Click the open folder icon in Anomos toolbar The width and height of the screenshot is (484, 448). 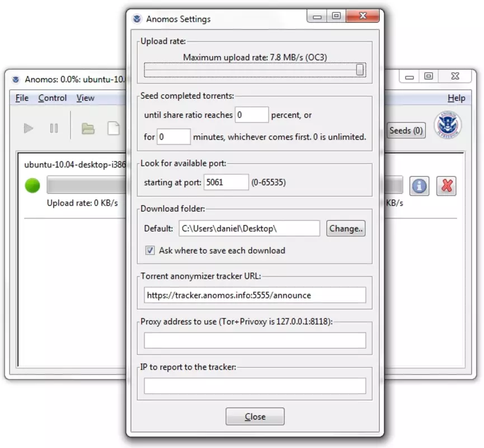pyautogui.click(x=88, y=129)
